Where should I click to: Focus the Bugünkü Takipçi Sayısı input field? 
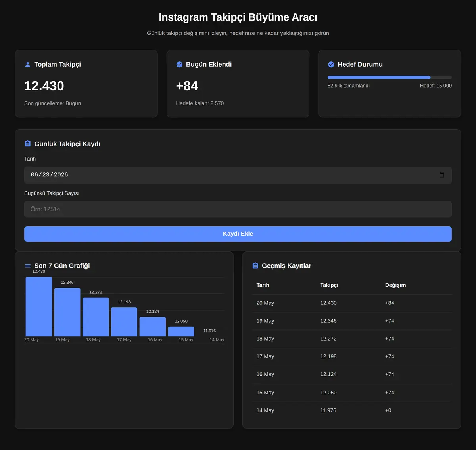coord(238,209)
